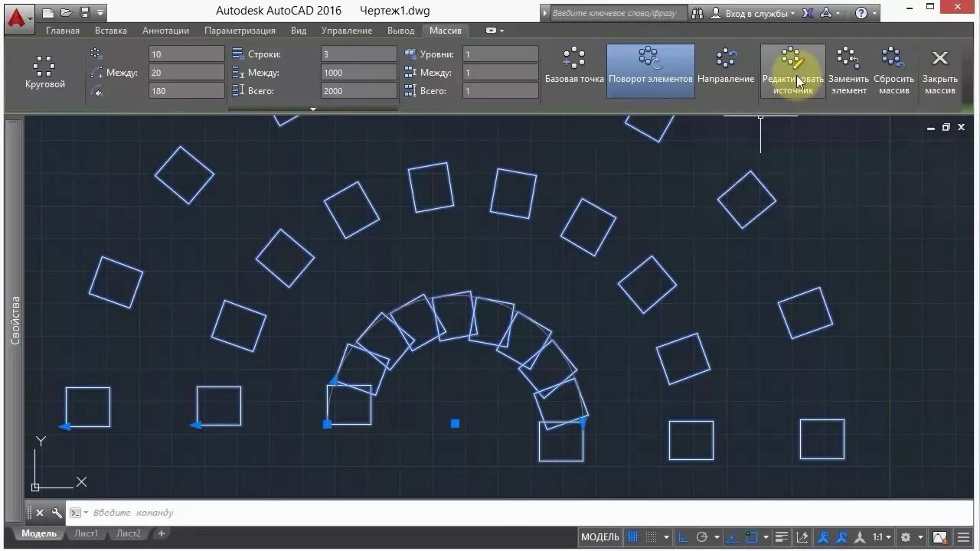The image size is (980, 551).
Task: Open the Параметризация ribbon tab
Action: tap(240, 31)
